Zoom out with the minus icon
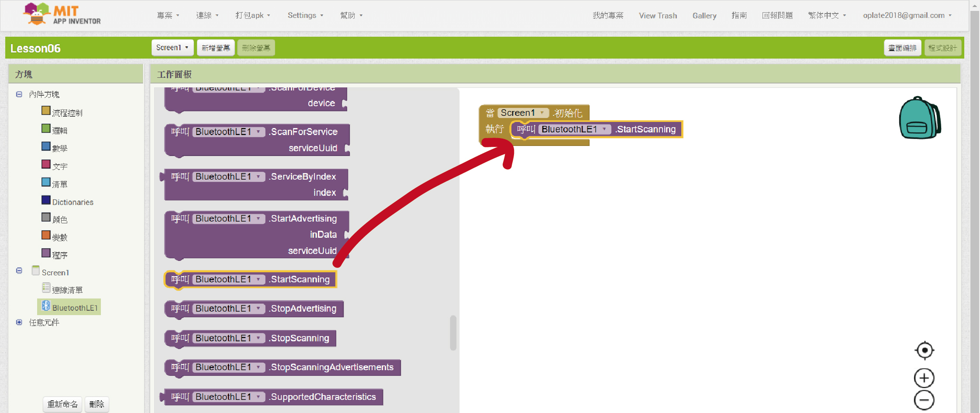The height and width of the screenshot is (413, 980). (924, 400)
